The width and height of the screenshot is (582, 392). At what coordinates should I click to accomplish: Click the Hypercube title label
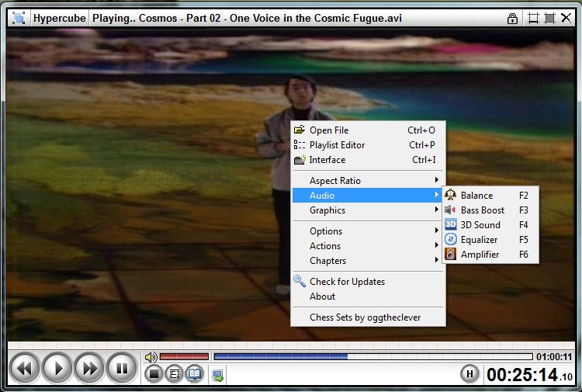click(x=60, y=18)
